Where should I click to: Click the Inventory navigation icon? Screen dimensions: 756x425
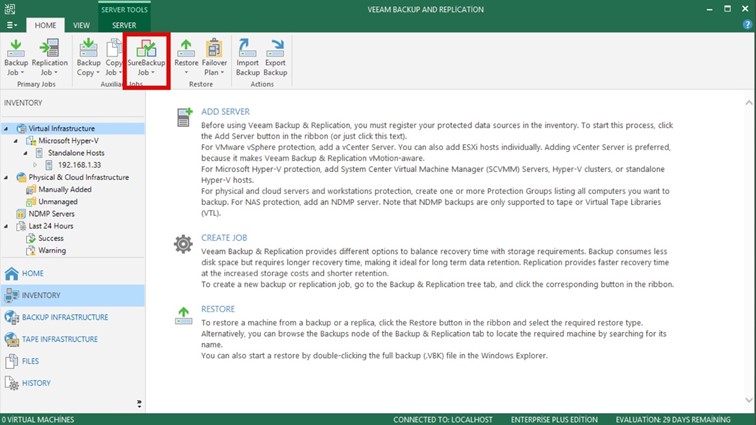tap(12, 295)
